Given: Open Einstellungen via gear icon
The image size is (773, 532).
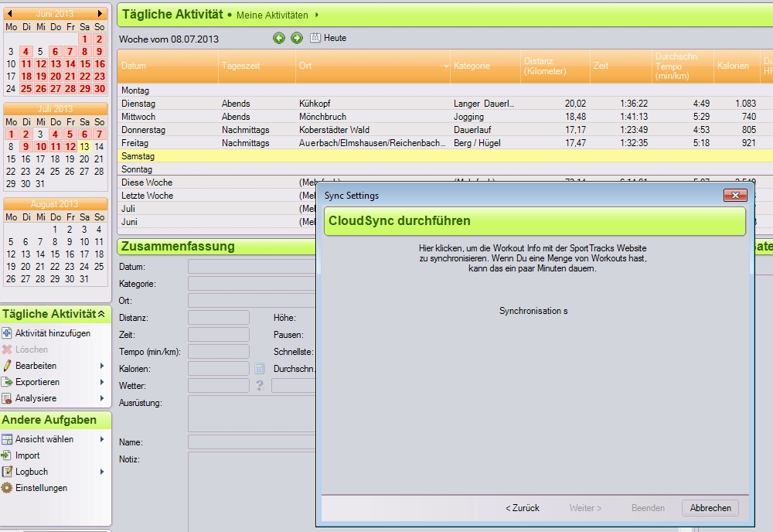Looking at the screenshot, I should click(x=7, y=488).
